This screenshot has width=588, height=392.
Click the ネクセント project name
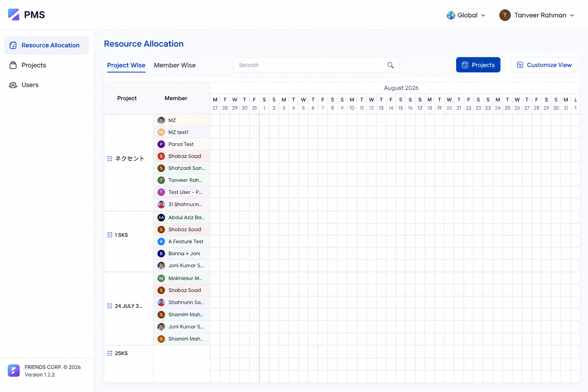click(x=130, y=158)
